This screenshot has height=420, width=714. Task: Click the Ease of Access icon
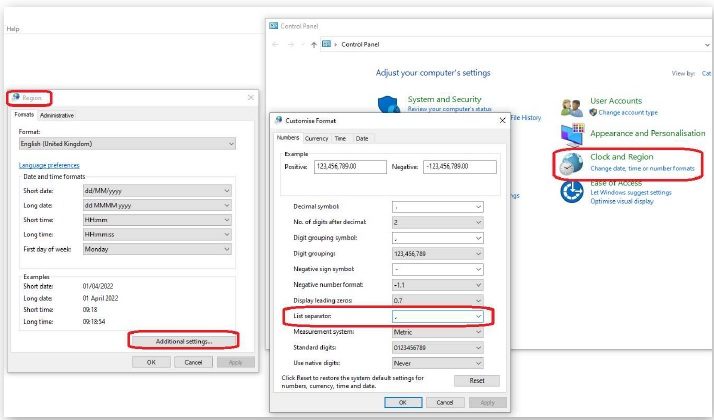573,193
